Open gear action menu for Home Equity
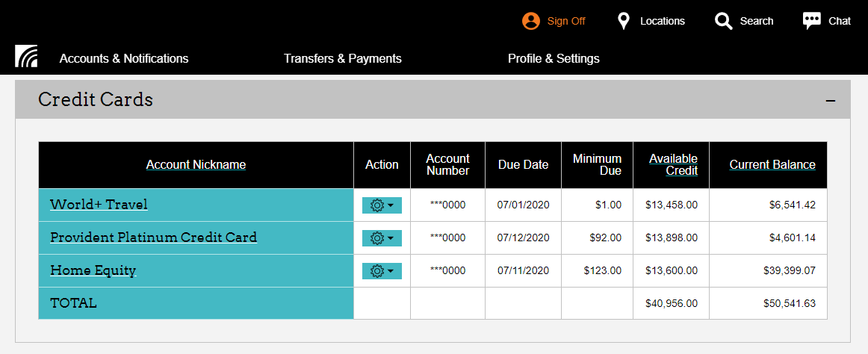This screenshot has height=354, width=868. point(382,271)
